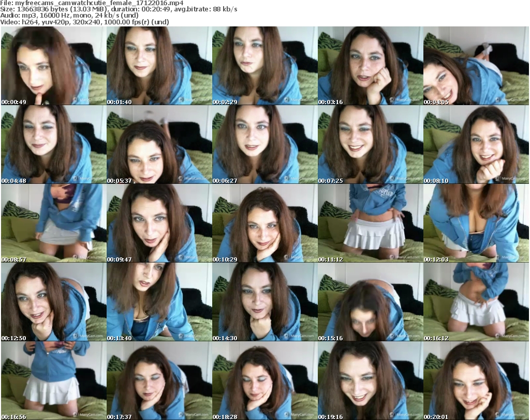Image resolution: width=530 pixels, height=420 pixels.
Task: Click the thumbnail timestamped 00:07:25
Action: [x=370, y=144]
